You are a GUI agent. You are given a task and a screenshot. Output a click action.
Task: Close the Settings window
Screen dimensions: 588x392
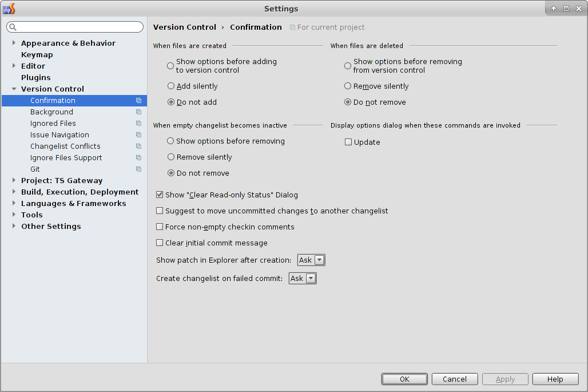tap(579, 8)
